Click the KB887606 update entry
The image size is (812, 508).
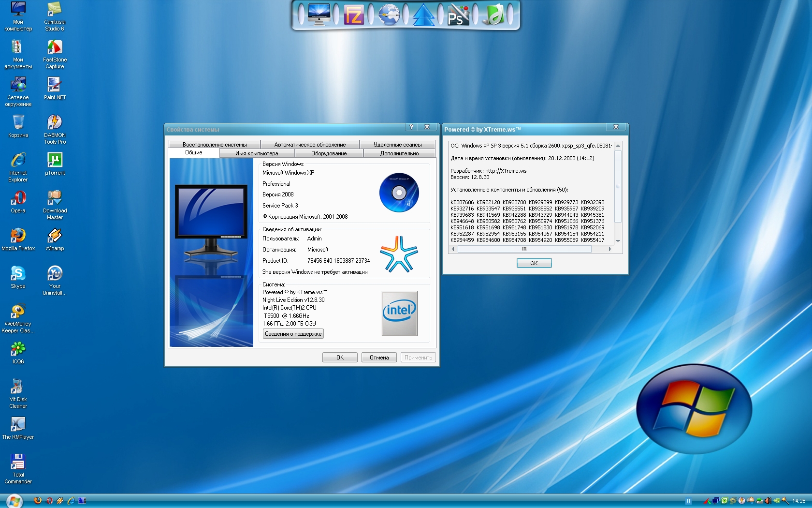tap(462, 202)
